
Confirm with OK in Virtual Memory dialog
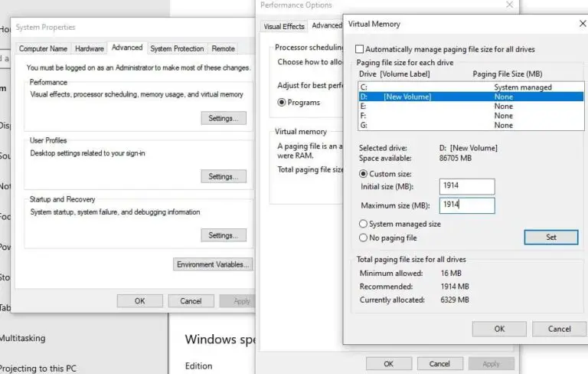pos(498,329)
